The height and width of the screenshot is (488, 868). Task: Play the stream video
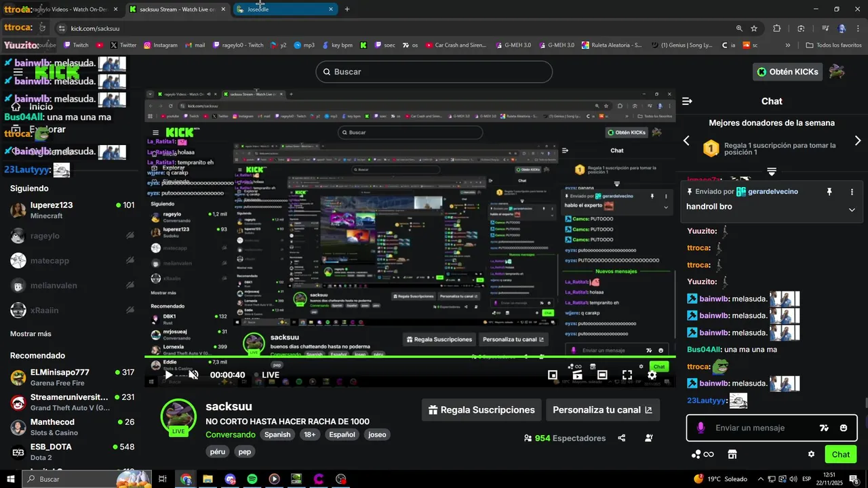169,375
